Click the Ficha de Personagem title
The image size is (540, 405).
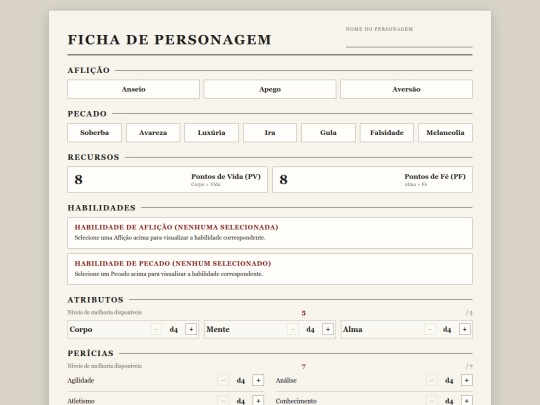(x=169, y=40)
